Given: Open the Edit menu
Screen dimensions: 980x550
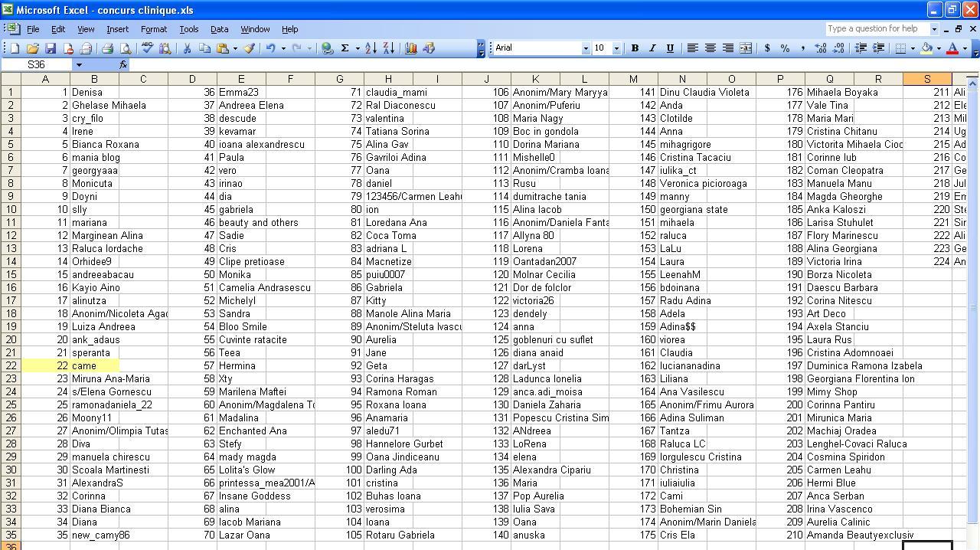Looking at the screenshot, I should click(x=58, y=29).
